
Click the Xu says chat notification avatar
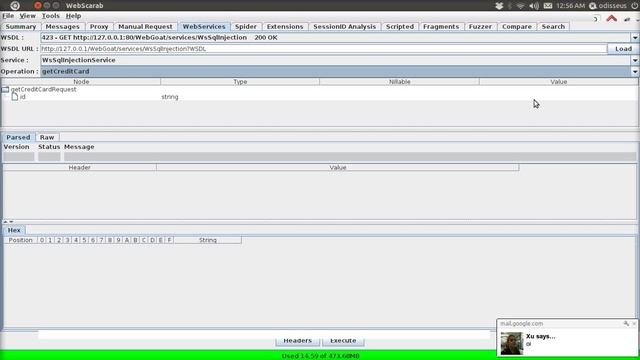[512, 343]
